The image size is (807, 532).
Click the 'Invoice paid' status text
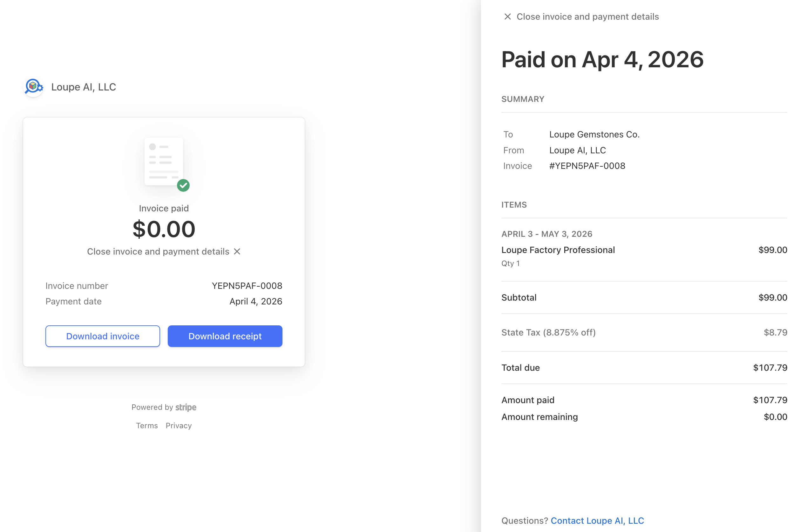164,208
